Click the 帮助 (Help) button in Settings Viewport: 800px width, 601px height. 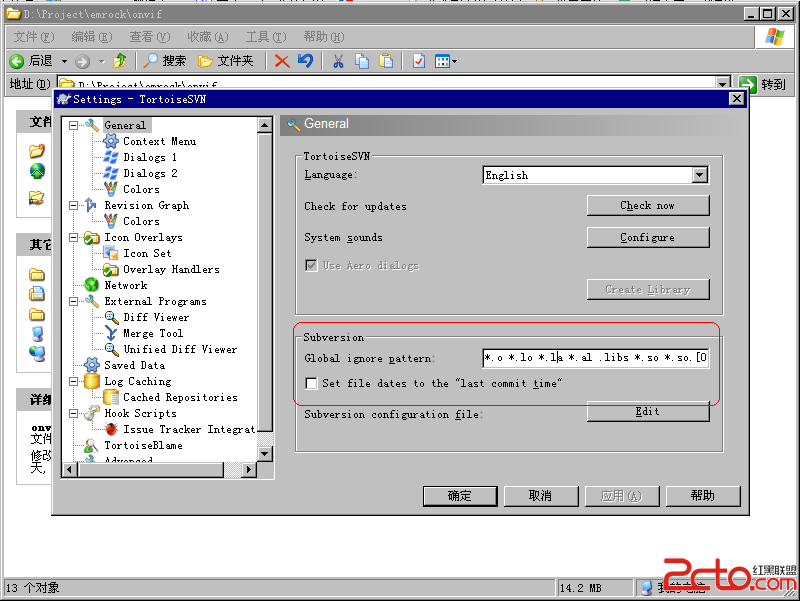(x=703, y=495)
